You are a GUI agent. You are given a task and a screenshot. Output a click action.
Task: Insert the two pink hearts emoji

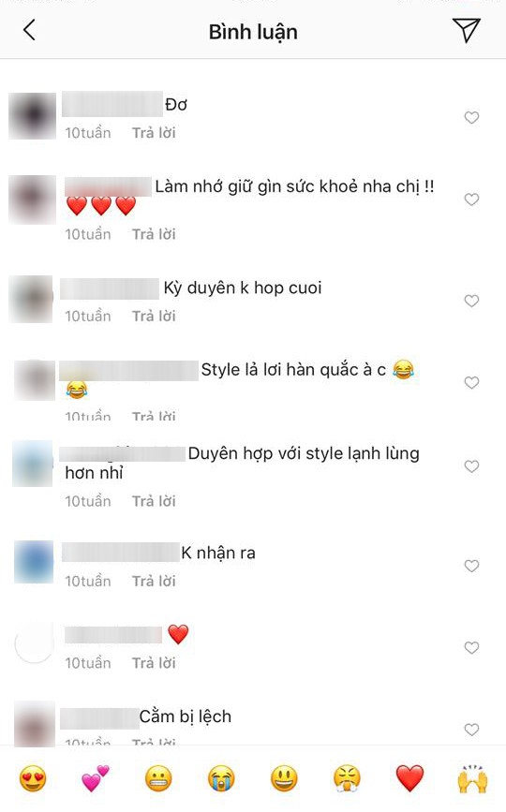tap(96, 779)
